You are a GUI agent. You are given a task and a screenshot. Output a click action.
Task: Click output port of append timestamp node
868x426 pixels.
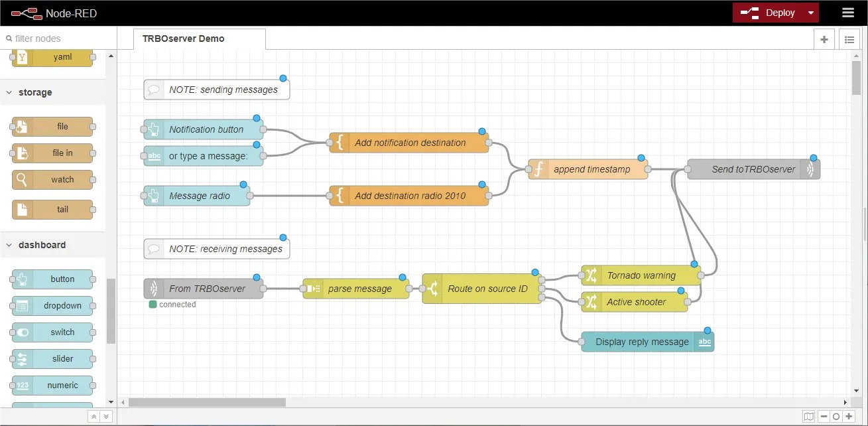pos(648,169)
